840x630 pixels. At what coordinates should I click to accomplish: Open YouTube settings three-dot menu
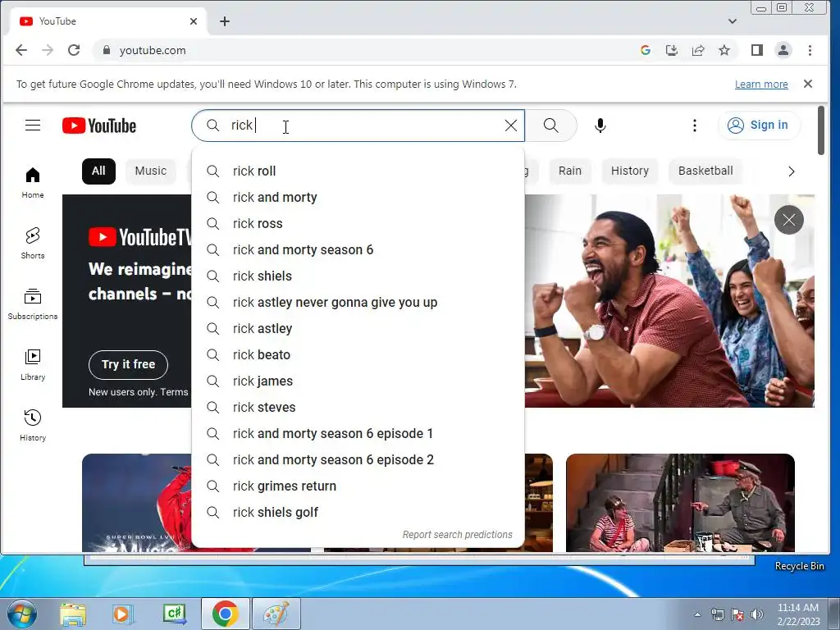pos(694,126)
